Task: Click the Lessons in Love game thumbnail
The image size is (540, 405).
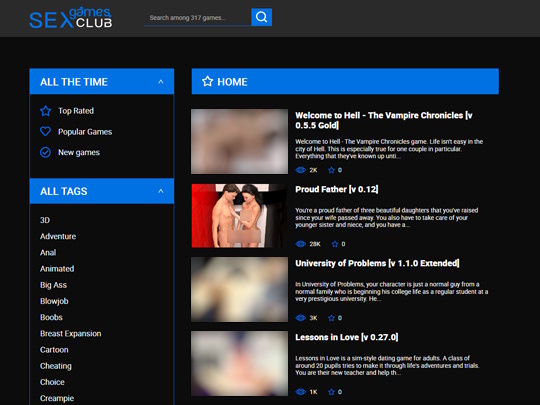Action: point(239,363)
